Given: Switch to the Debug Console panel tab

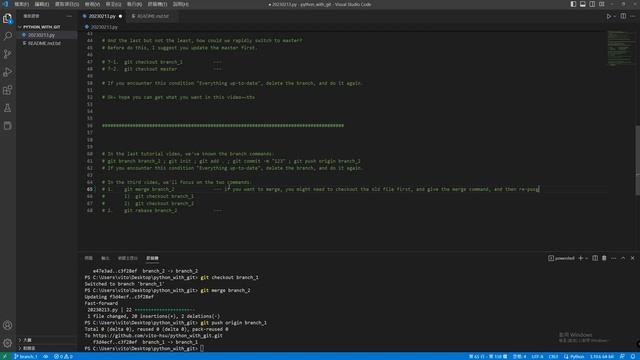Looking at the screenshot, I should [128, 258].
